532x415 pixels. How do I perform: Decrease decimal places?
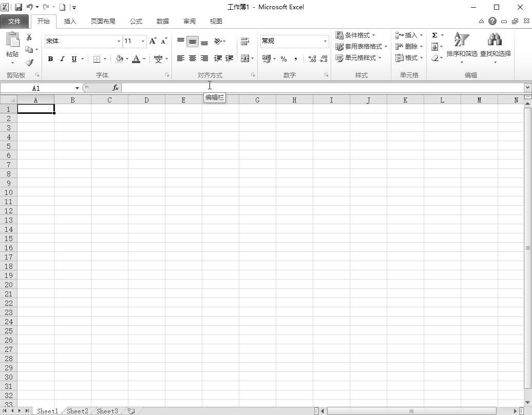(x=324, y=59)
